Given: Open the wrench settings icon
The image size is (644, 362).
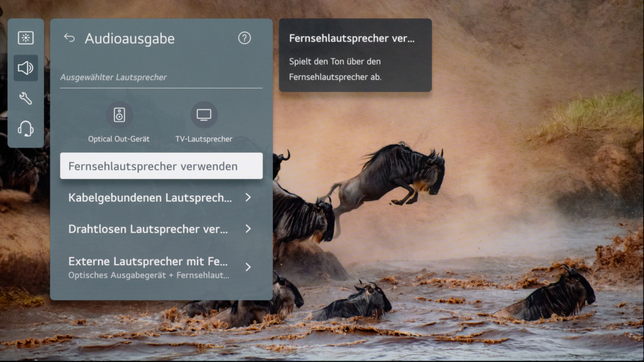Looking at the screenshot, I should coord(25,97).
